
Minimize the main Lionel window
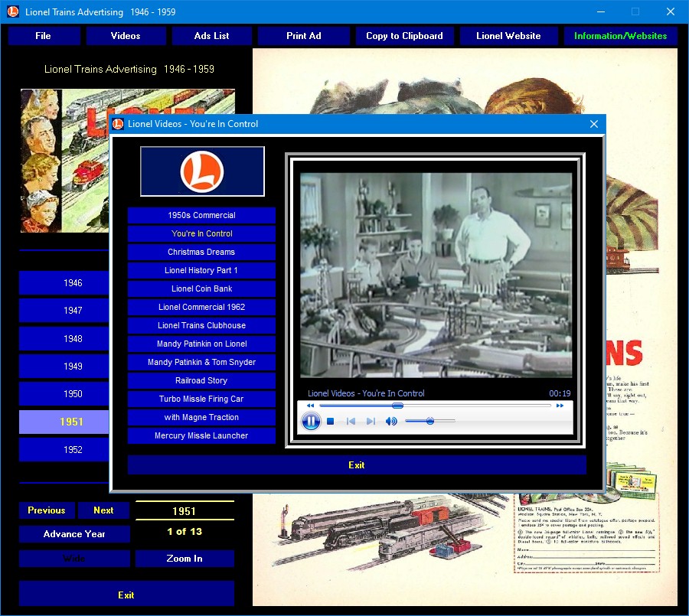[601, 12]
